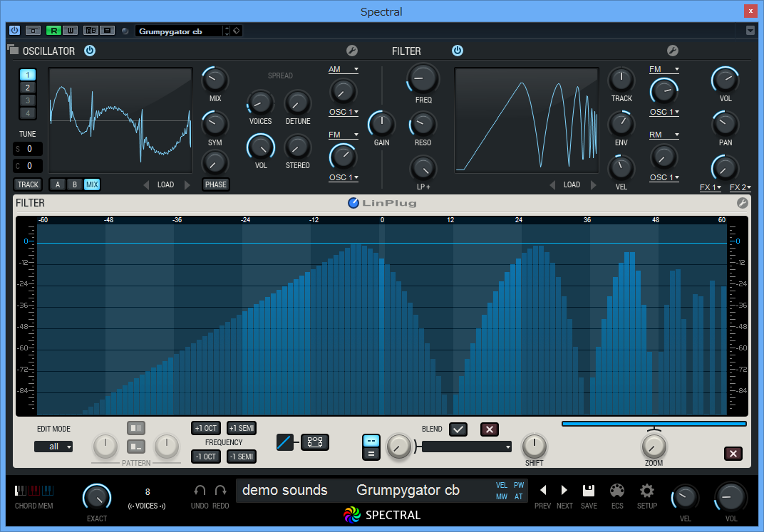The width and height of the screenshot is (764, 532).
Task: Click the A/B compare icon in the host toolbar
Action: (x=91, y=31)
